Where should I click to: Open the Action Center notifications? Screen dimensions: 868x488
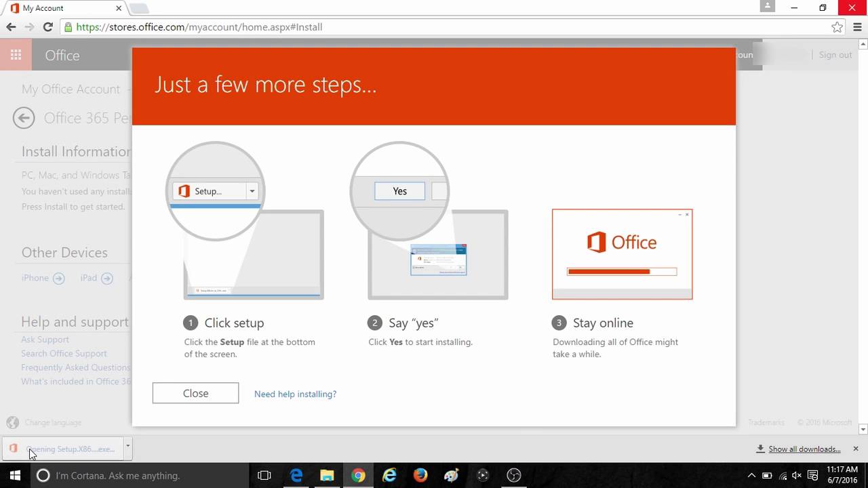pos(812,475)
